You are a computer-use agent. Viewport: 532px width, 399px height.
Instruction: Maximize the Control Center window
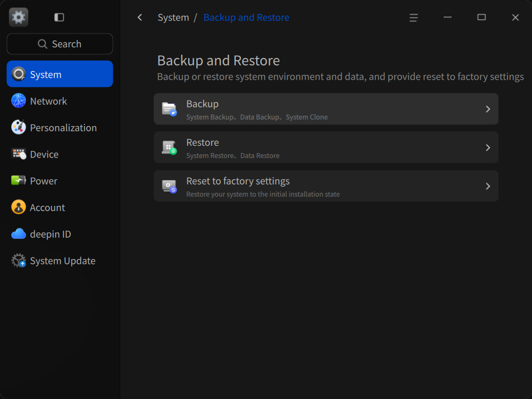click(x=481, y=18)
